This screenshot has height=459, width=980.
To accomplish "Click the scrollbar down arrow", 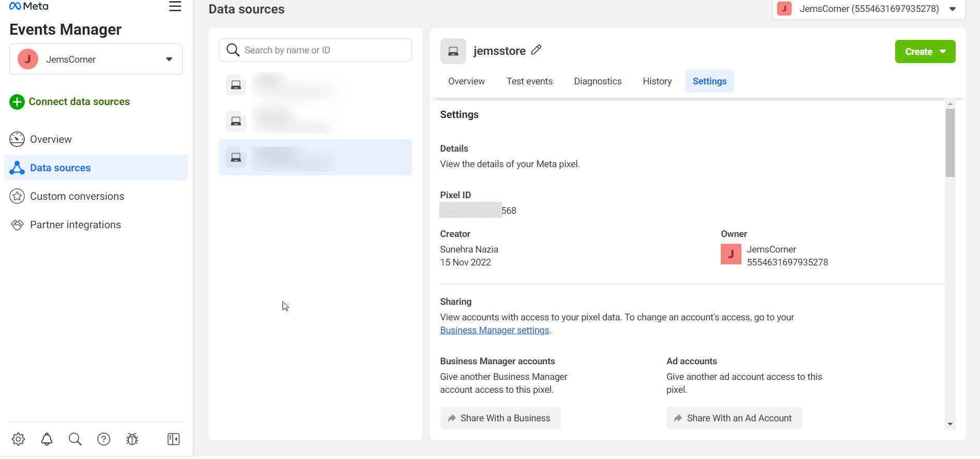I will [950, 424].
